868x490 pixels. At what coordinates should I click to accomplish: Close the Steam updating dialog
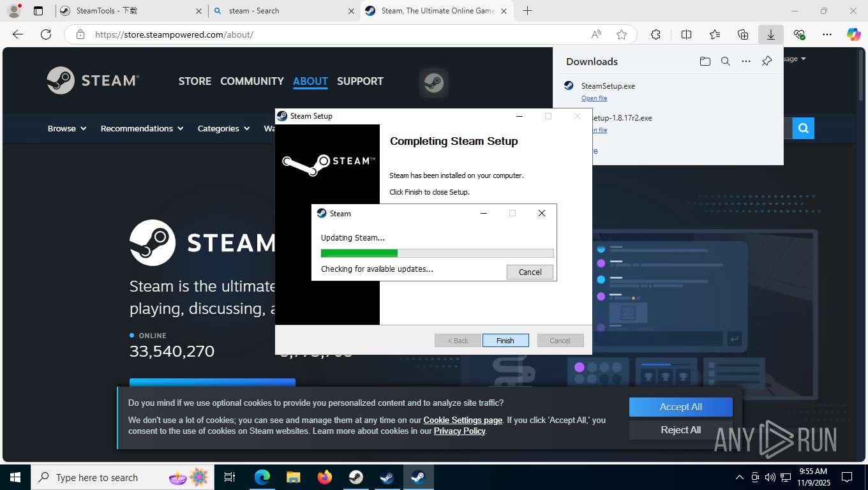542,213
